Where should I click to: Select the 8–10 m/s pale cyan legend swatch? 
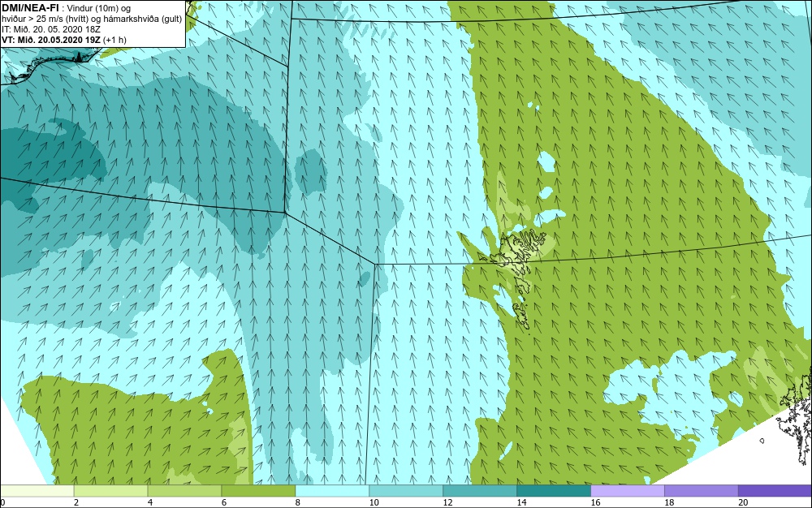[332, 491]
